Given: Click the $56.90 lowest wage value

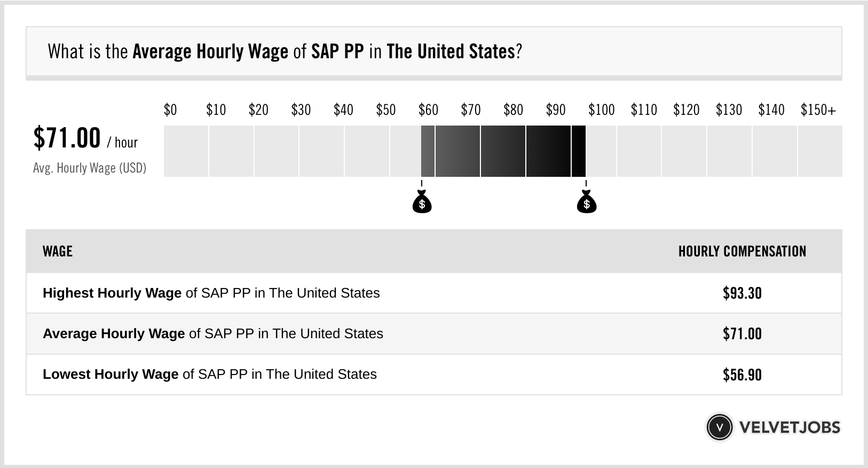Looking at the screenshot, I should pos(742,375).
